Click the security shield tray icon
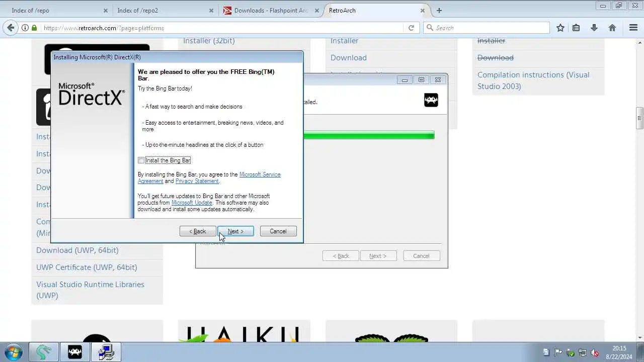Viewport: 644px width, 362px height. click(x=571, y=352)
